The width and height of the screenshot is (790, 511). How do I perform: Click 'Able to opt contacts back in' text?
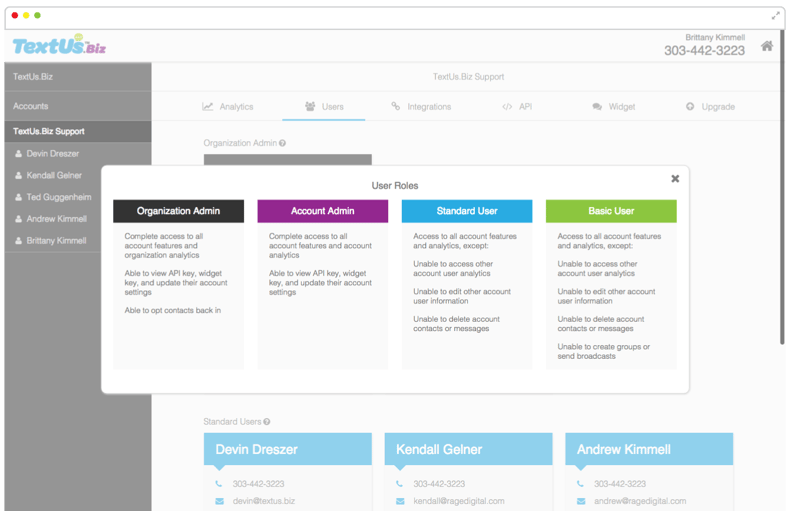point(173,310)
